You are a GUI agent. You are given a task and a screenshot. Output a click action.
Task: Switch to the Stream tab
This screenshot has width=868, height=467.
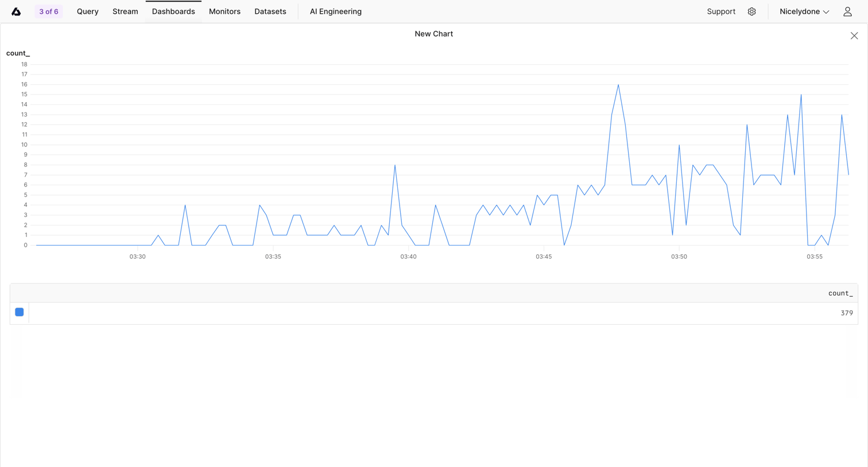(125, 11)
